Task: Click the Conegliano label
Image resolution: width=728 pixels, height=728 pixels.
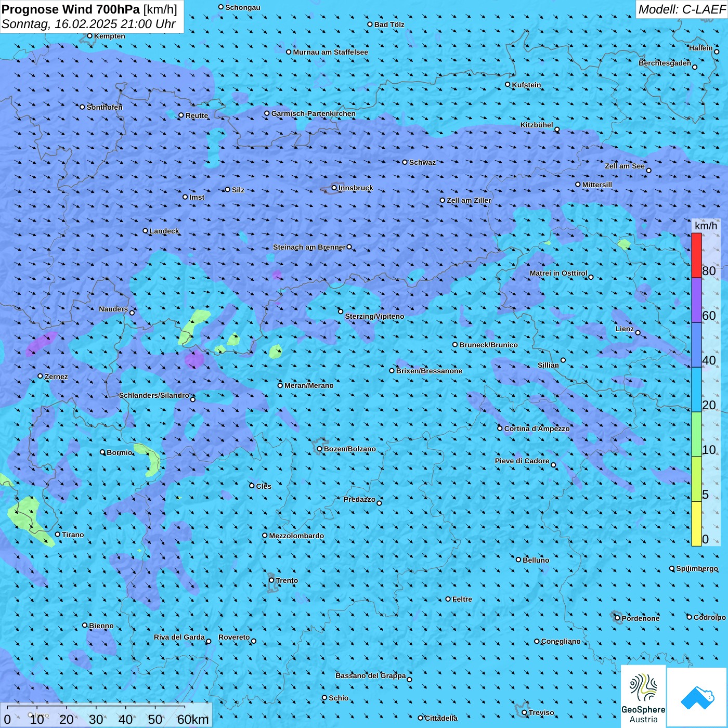Action: tap(561, 641)
